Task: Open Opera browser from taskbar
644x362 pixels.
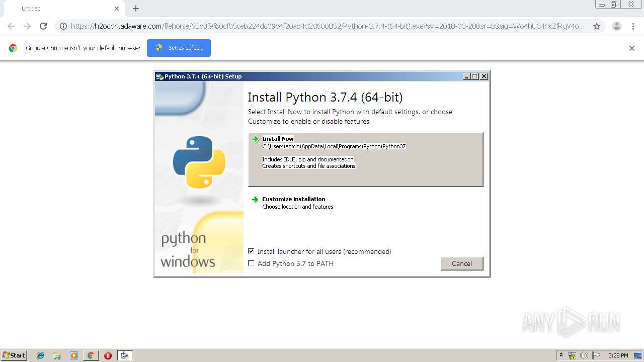Action: coord(108,355)
